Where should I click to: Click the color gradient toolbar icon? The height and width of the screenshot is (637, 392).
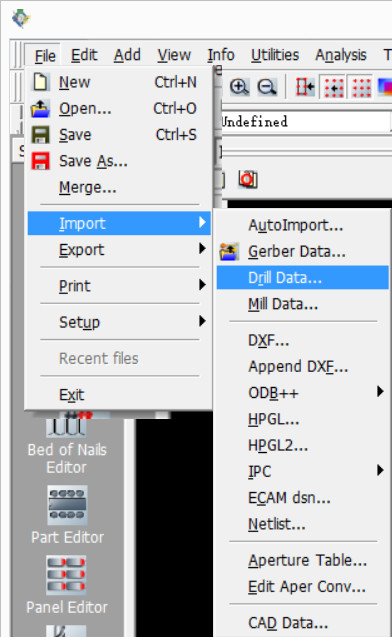pyautogui.click(x=385, y=87)
